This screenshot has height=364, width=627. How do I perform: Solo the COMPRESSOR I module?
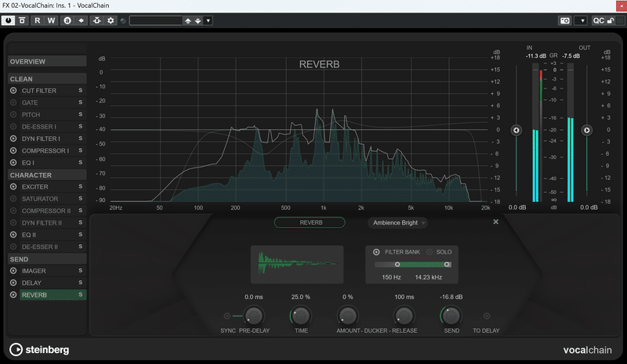81,150
